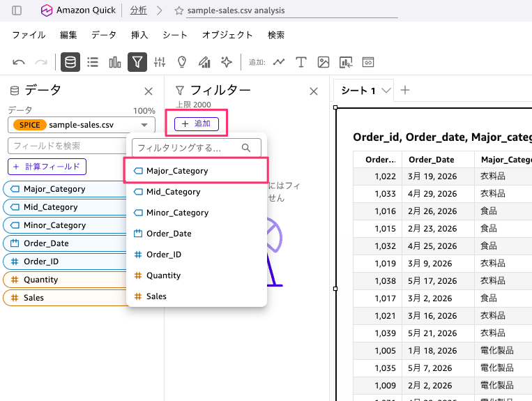Select Order_Date in the filter list
This screenshot has height=401, width=532.
197,234
